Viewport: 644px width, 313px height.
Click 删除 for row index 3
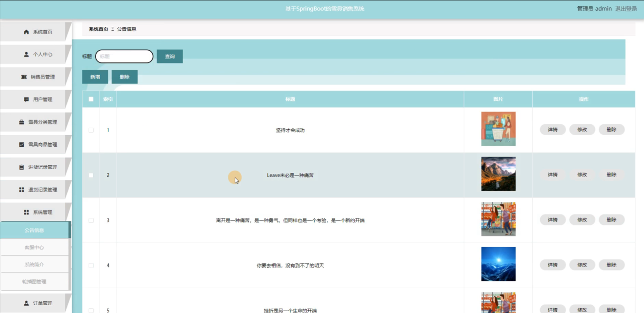point(612,220)
